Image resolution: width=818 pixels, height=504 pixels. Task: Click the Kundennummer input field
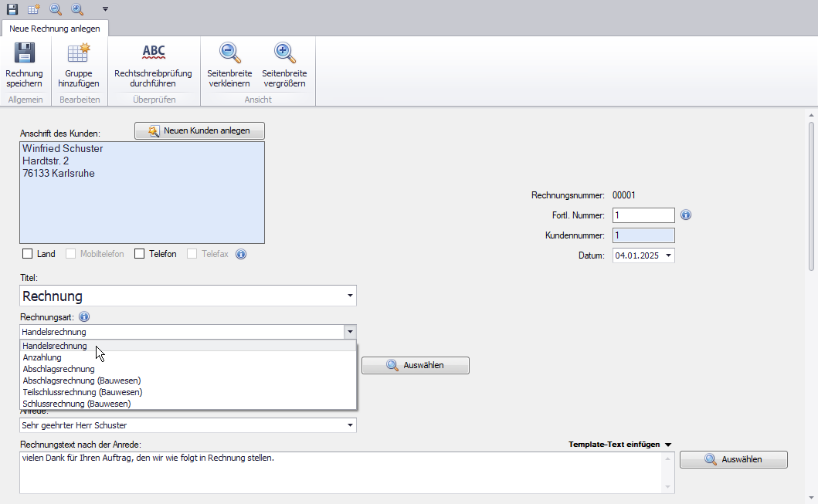[643, 235]
